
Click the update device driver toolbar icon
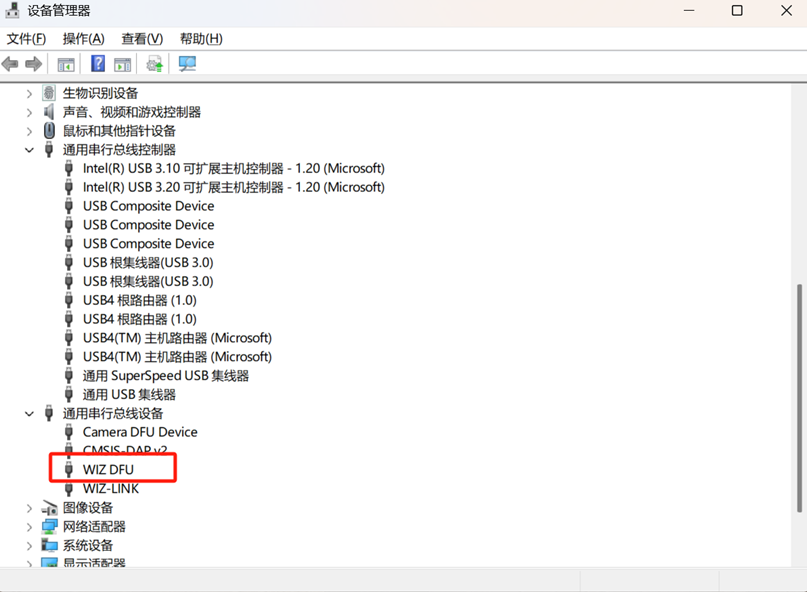click(x=155, y=64)
